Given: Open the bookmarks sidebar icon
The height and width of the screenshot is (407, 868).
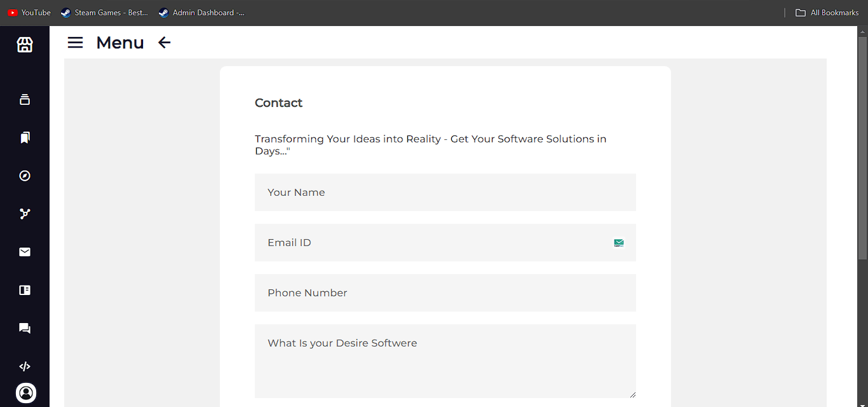Looking at the screenshot, I should (x=25, y=137).
